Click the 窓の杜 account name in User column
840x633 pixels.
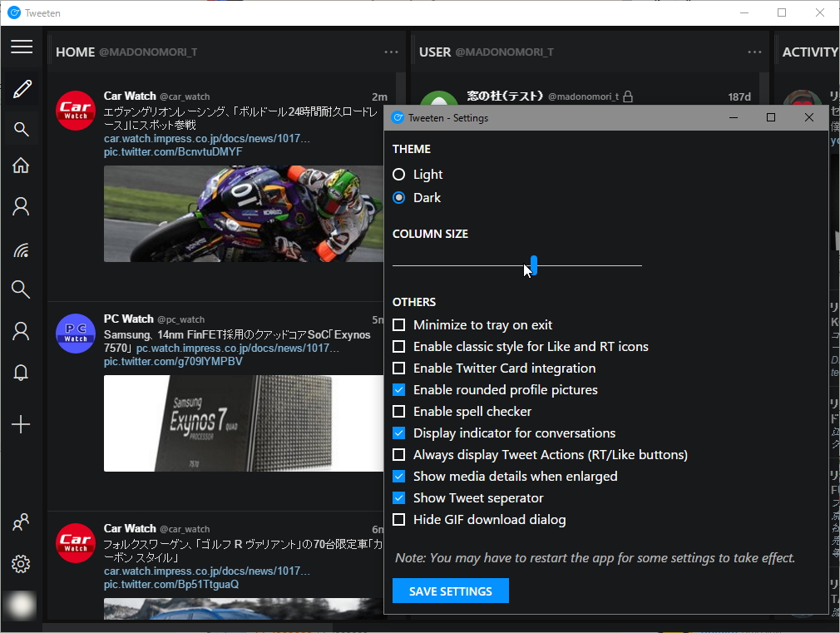click(x=505, y=96)
